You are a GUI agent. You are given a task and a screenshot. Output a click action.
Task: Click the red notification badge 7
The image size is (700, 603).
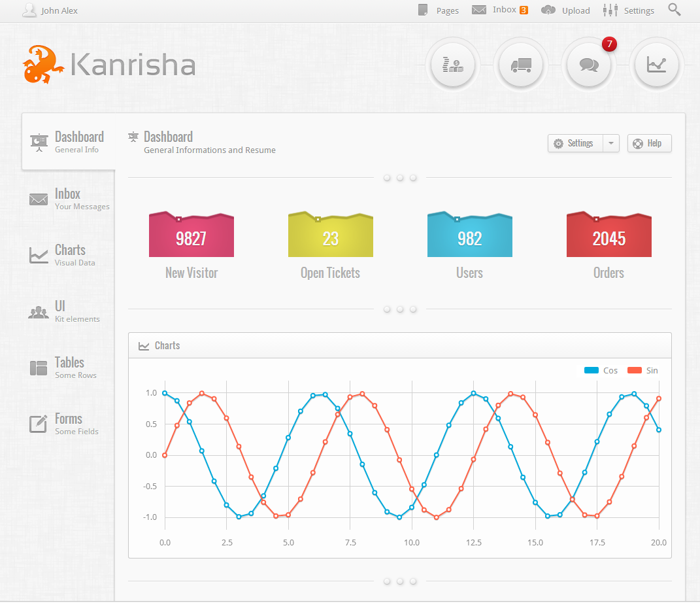(609, 44)
